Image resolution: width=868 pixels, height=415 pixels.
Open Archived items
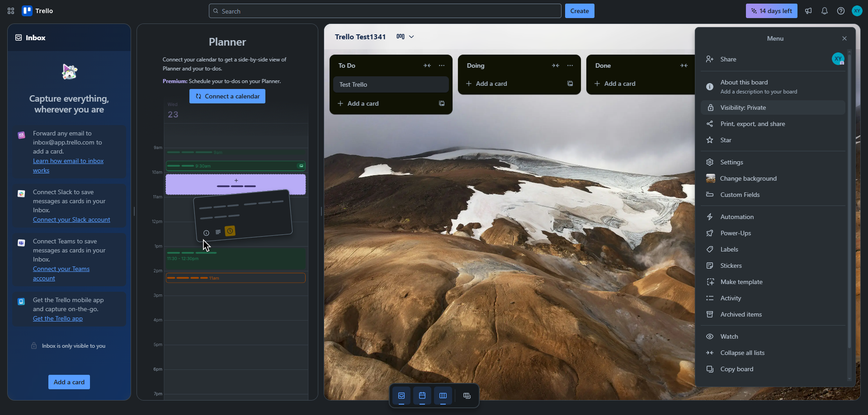coord(773,314)
